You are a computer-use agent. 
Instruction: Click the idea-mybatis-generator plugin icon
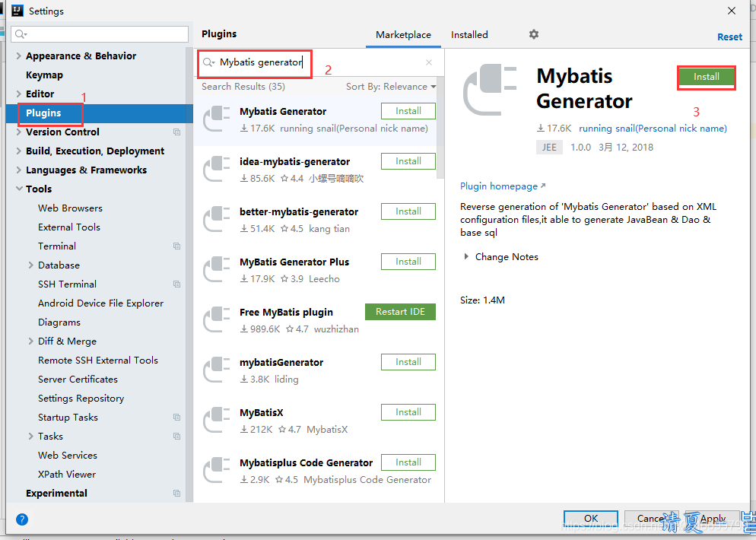(217, 169)
